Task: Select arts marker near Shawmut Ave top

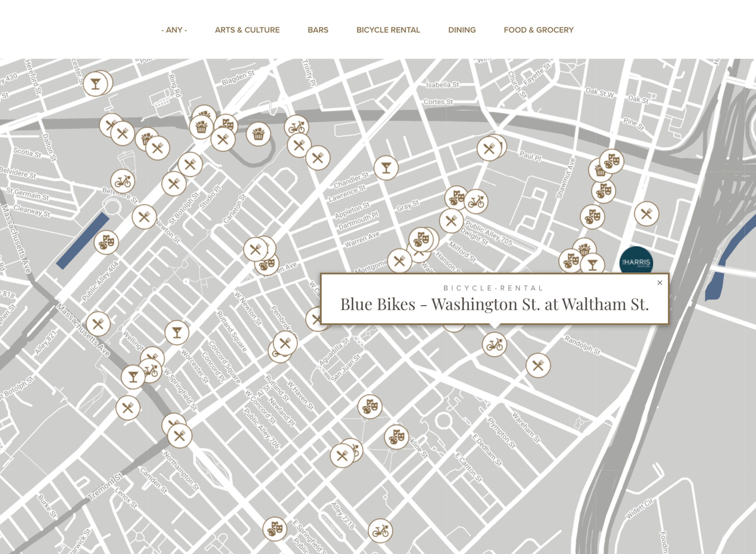Action: pyautogui.click(x=611, y=161)
